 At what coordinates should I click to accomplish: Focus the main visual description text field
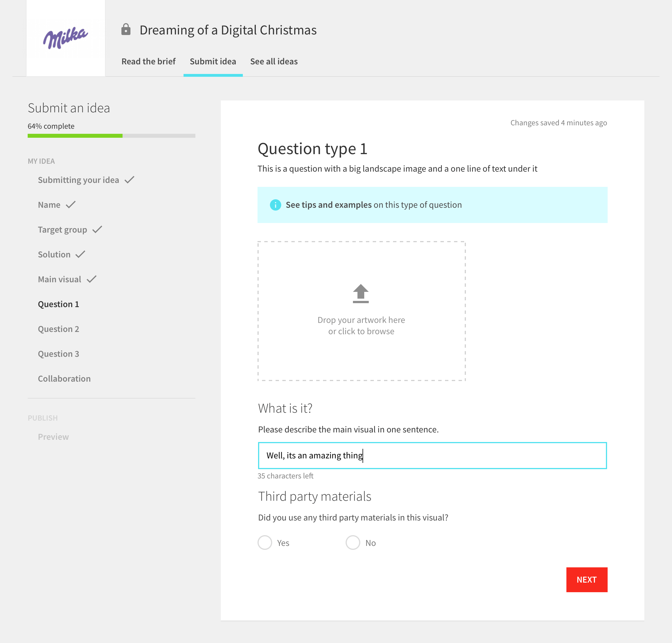pyautogui.click(x=432, y=456)
